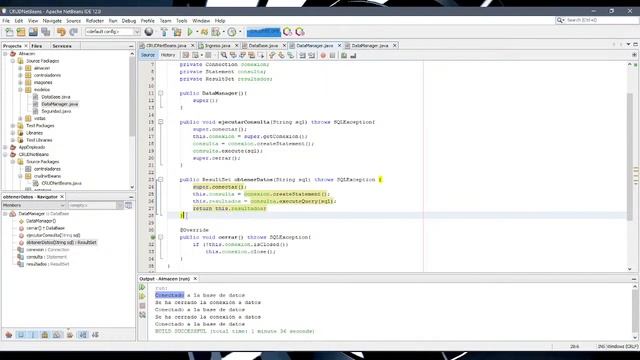Screen dimensions: 640x360
Task: Close the Output Almacen (run) tab
Action: coord(195,279)
